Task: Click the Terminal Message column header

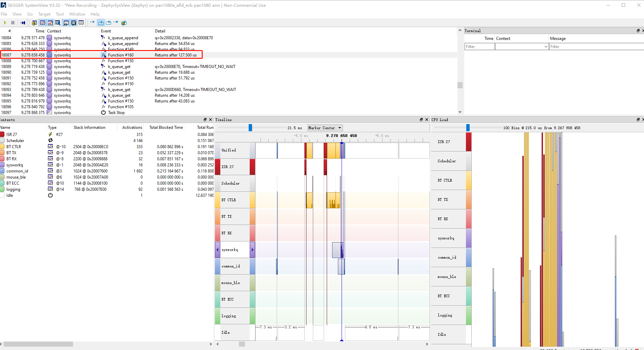Action: [558, 39]
